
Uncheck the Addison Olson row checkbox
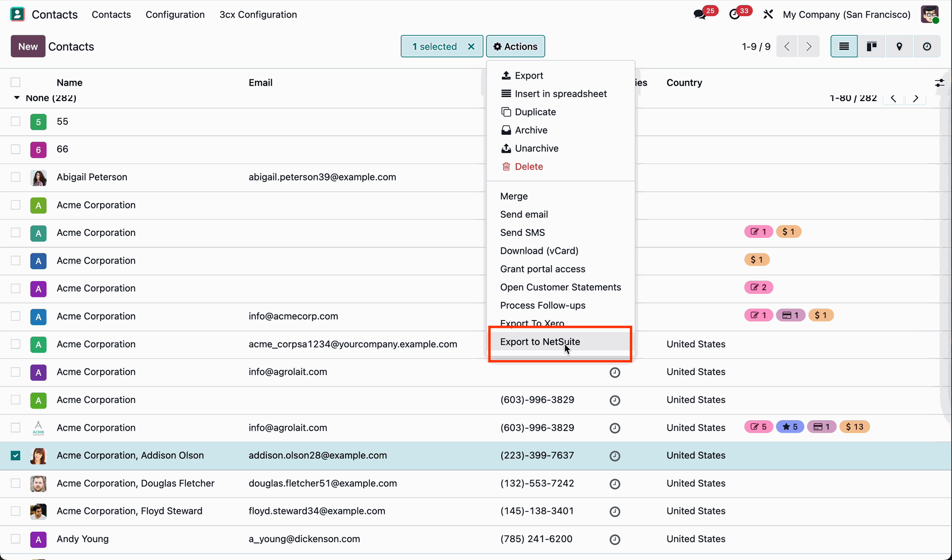click(x=15, y=455)
